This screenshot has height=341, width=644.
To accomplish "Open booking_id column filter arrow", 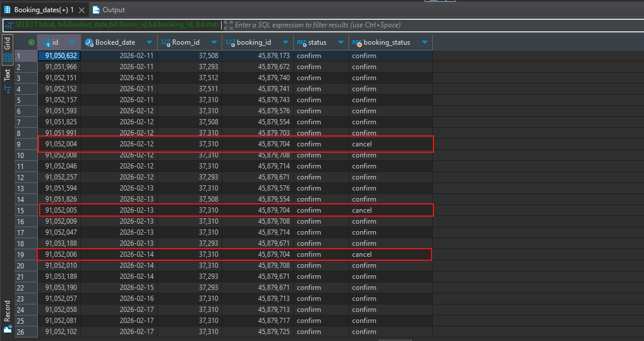I will pos(286,42).
